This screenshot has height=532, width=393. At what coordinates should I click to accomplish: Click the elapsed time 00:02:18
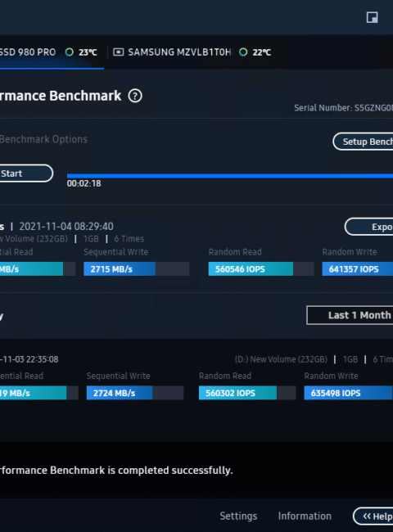point(84,183)
